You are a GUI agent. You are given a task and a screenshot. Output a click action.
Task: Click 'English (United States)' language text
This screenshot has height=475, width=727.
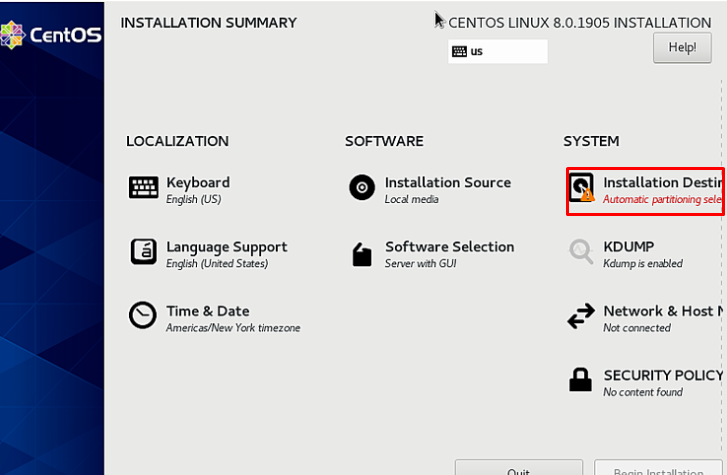coord(217,263)
